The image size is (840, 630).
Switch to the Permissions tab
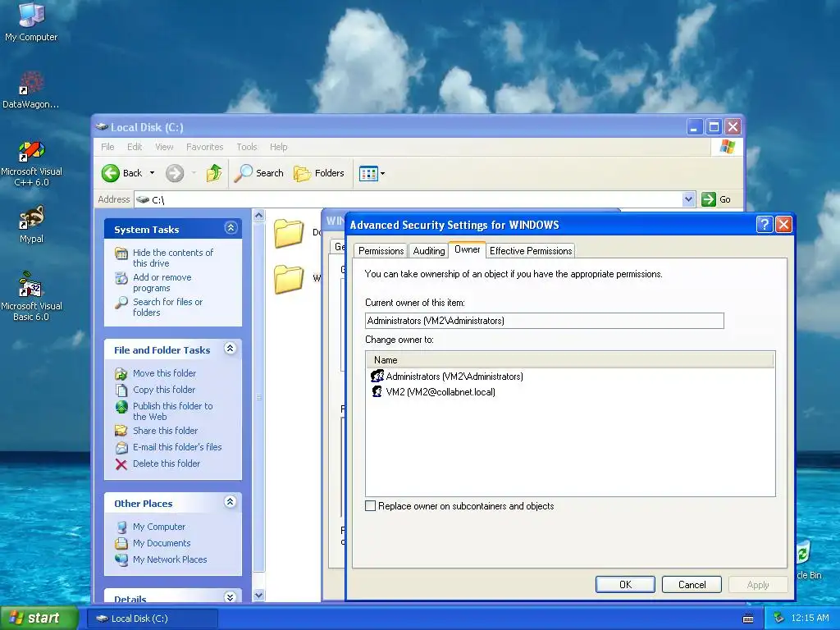click(381, 251)
